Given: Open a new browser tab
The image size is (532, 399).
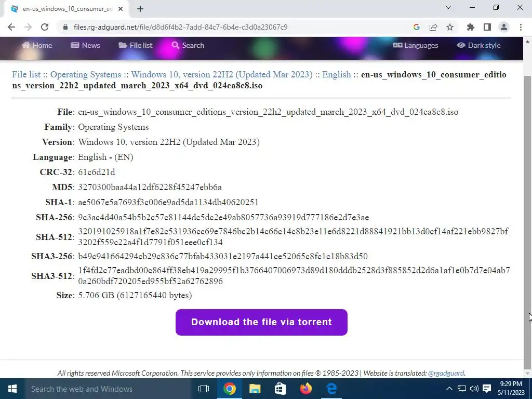Looking at the screenshot, I should coord(140,9).
